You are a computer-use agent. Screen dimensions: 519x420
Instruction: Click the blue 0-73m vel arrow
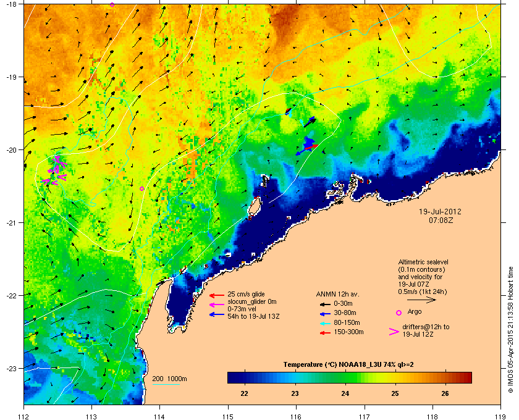pyautogui.click(x=217, y=314)
